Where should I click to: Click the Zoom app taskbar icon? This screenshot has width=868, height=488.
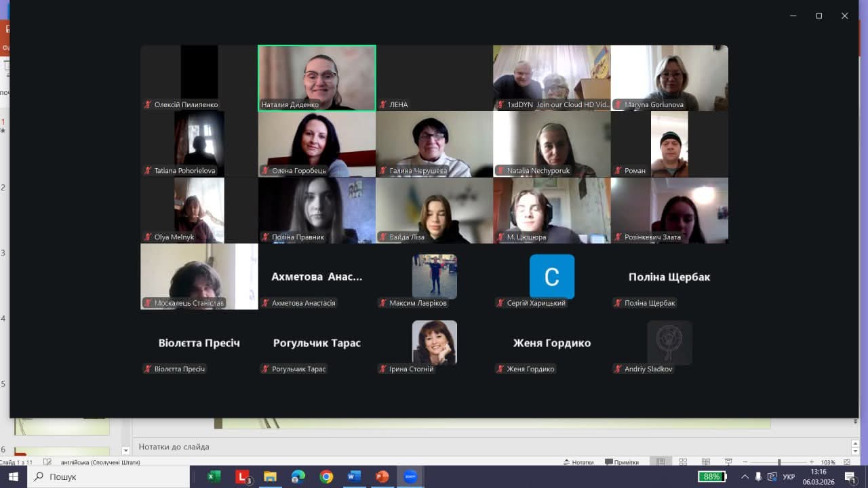tap(410, 476)
